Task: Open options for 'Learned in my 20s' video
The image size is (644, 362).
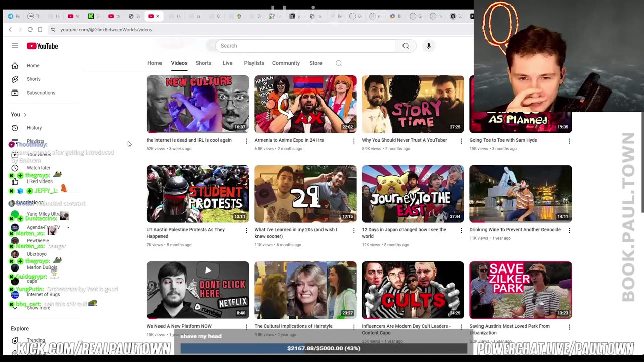Action: click(x=354, y=231)
